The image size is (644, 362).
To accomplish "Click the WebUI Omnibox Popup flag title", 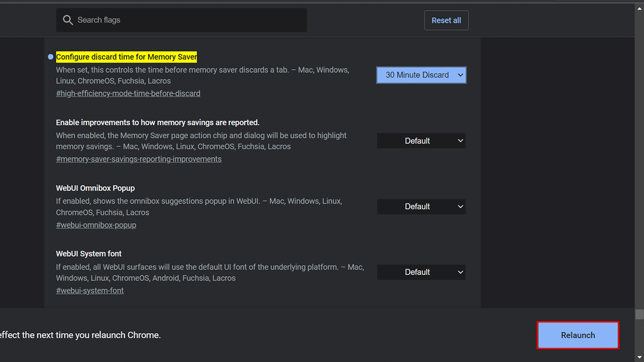I will click(x=96, y=188).
